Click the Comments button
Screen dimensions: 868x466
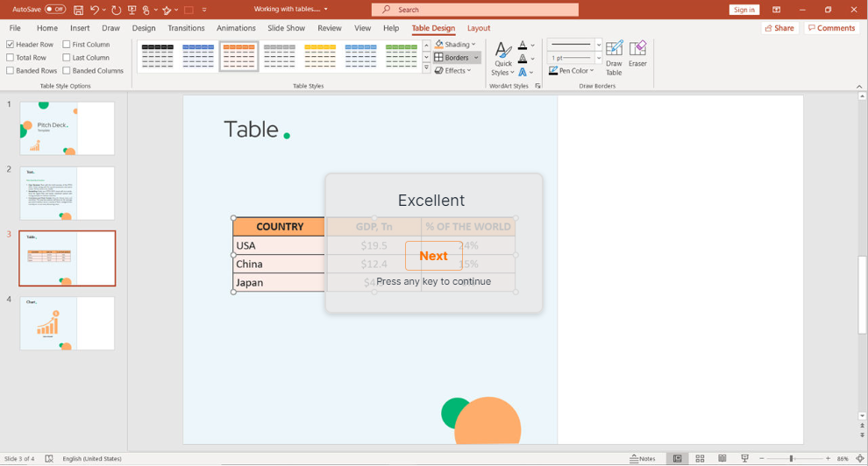point(832,28)
